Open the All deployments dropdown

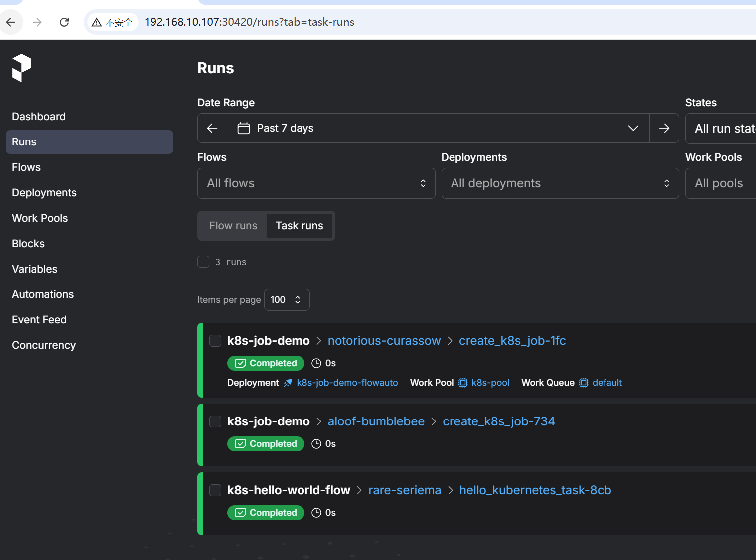click(x=560, y=183)
